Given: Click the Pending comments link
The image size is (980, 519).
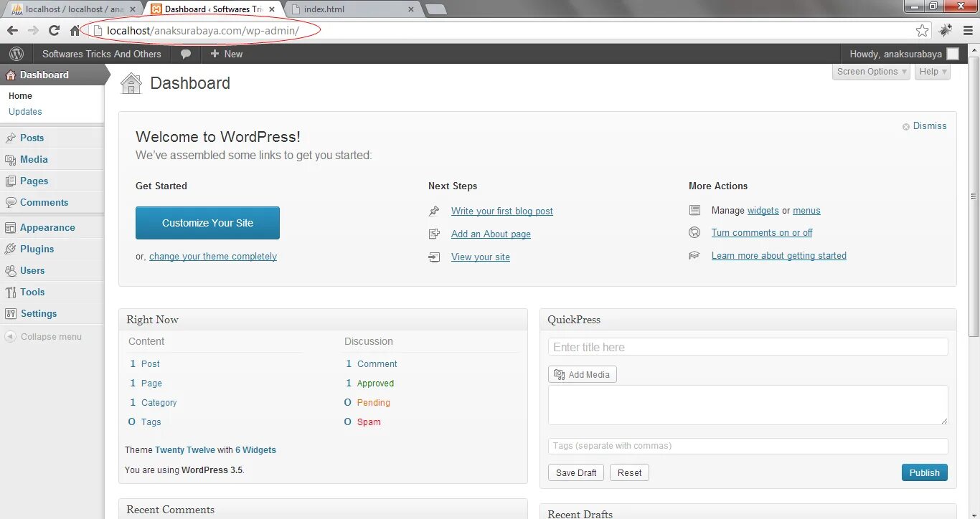Looking at the screenshot, I should (374, 403).
